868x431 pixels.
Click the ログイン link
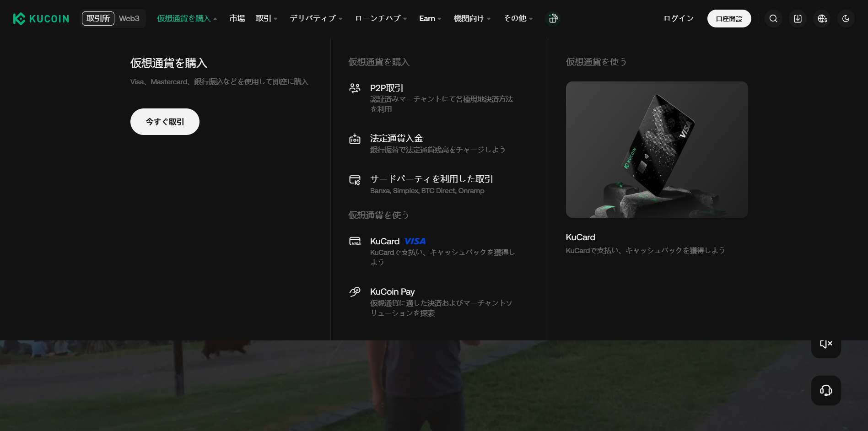pyautogui.click(x=678, y=18)
